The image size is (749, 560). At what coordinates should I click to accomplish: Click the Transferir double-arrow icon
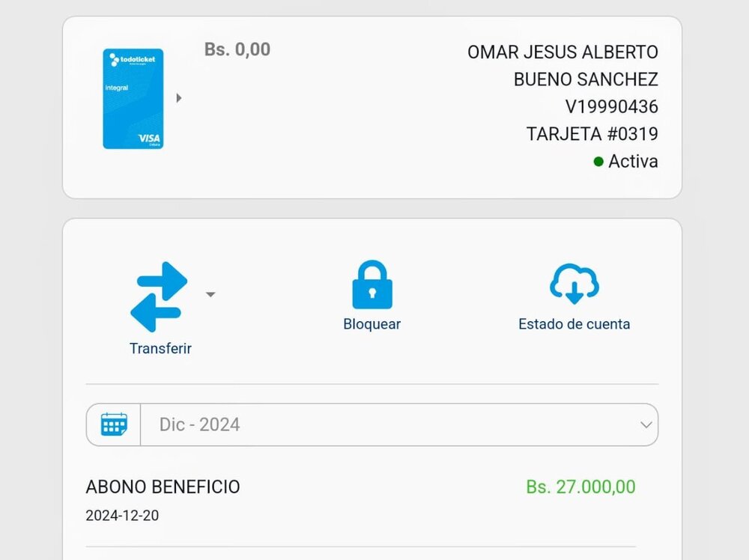159,296
